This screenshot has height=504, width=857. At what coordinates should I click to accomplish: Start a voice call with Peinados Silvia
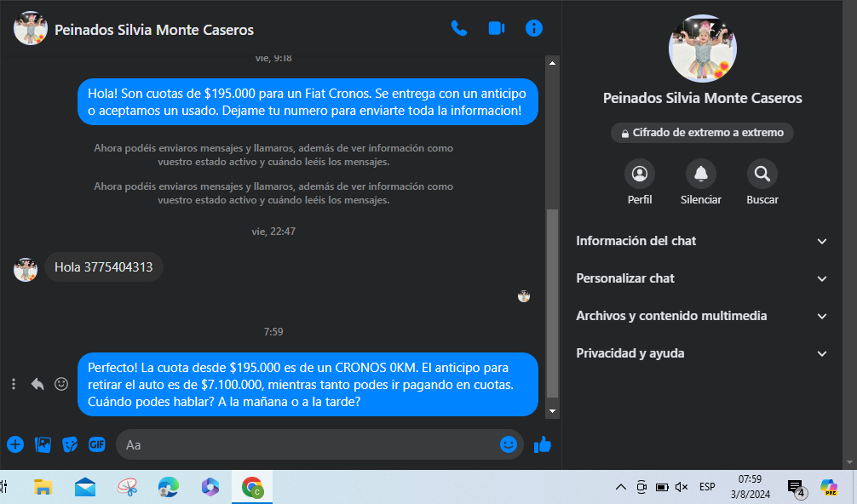point(458,28)
